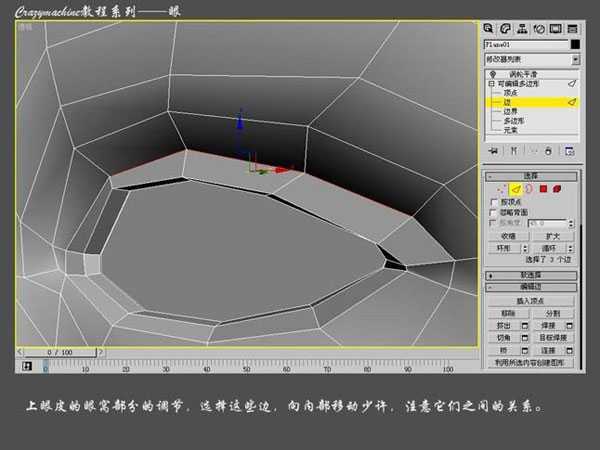The width and height of the screenshot is (600, 450).
Task: Click the 分割 split button
Action: pyautogui.click(x=553, y=313)
